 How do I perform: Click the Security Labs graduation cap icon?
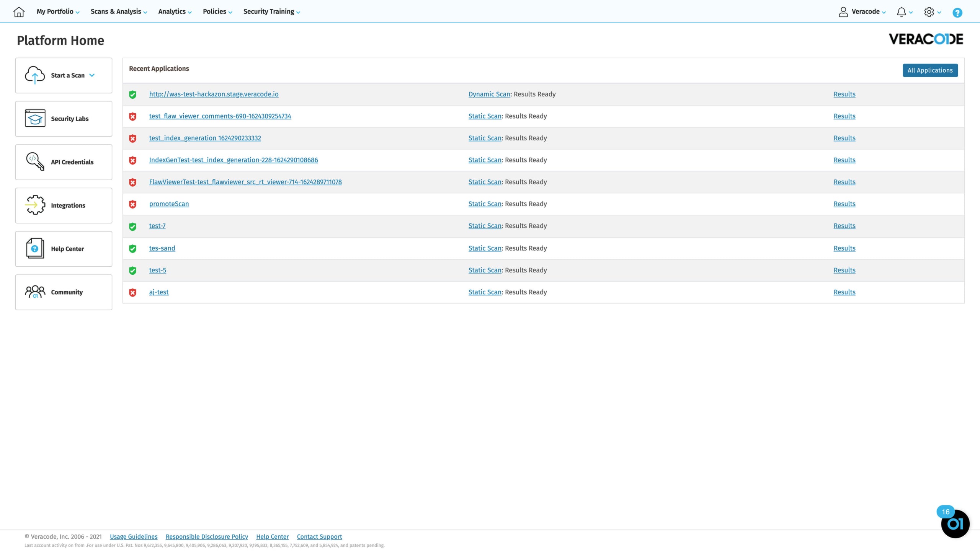[x=35, y=118]
